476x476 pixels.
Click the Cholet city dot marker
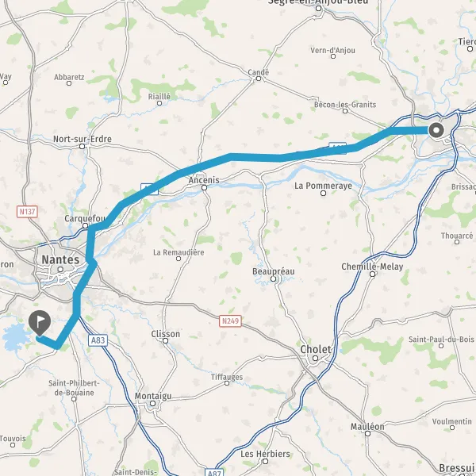tap(316, 359)
